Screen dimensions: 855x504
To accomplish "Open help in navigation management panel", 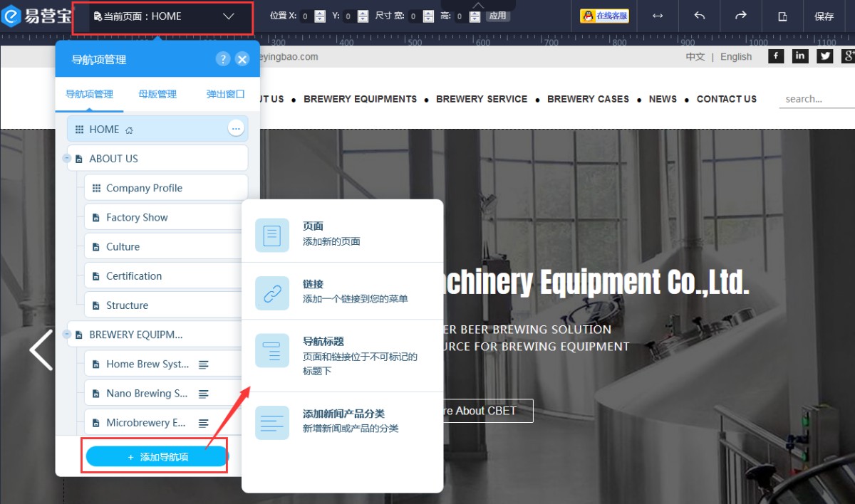I will 223,59.
